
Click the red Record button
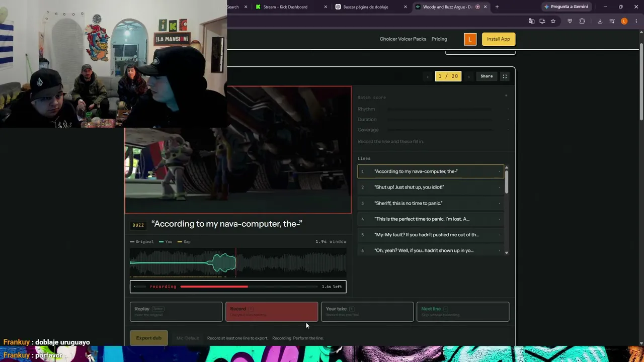tap(272, 312)
